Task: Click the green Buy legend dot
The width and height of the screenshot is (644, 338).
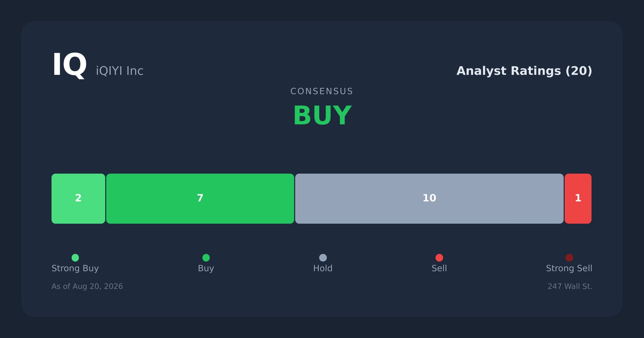Action: pos(206,258)
